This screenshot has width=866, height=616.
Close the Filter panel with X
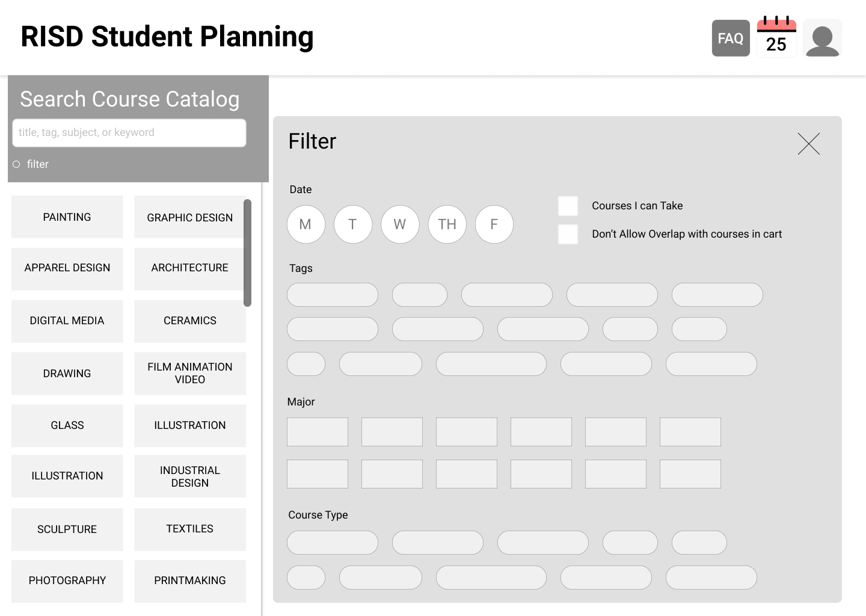pos(809,144)
